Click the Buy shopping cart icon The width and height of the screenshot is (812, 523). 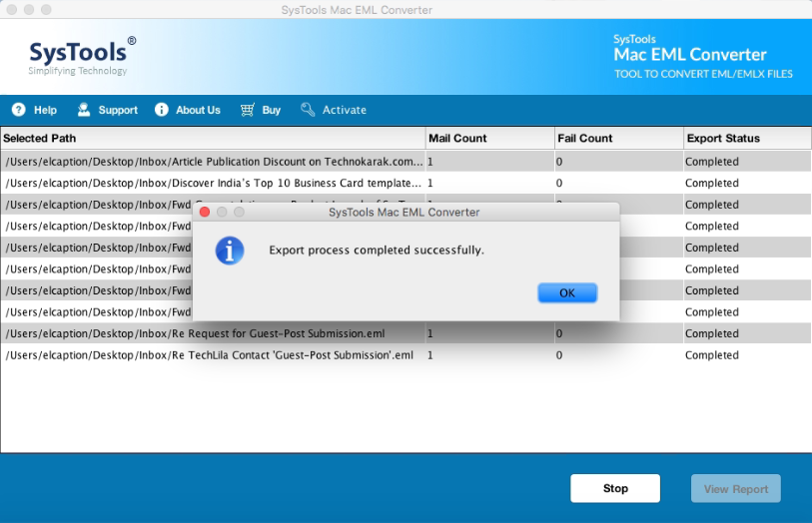247,110
